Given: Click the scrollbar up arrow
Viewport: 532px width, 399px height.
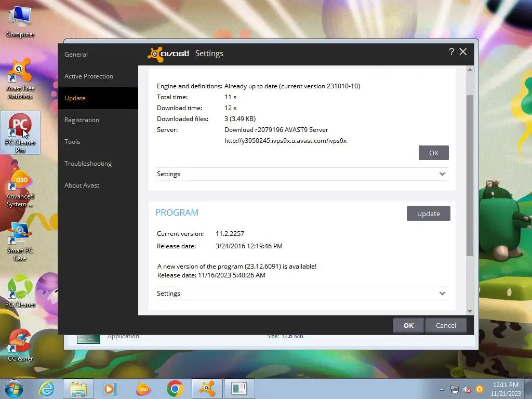Looking at the screenshot, I should click(470, 70).
